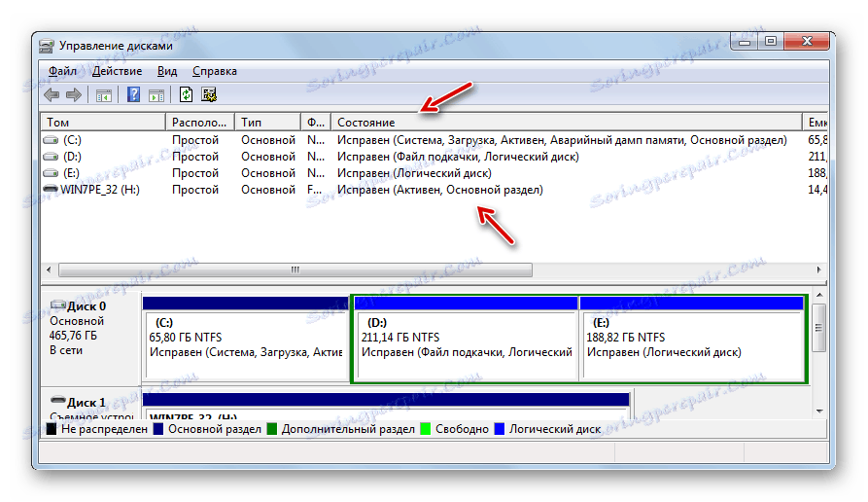868x502 pixels.
Task: Sort by the Том column header
Action: 103,122
